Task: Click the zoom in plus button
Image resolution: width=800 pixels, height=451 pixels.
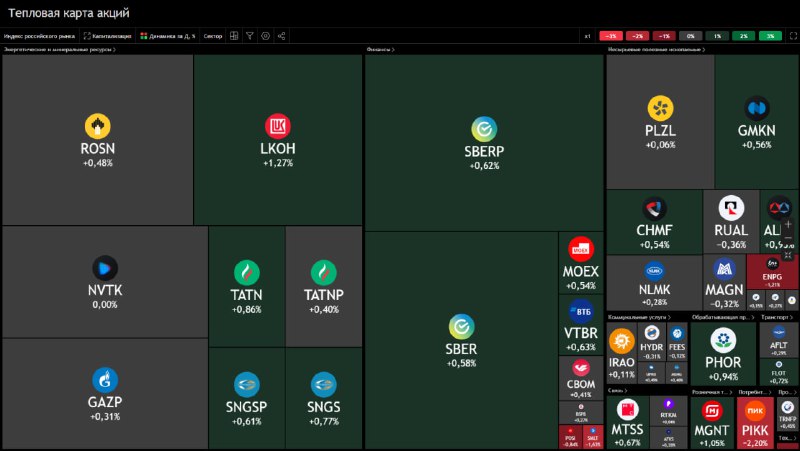Action: click(x=788, y=224)
